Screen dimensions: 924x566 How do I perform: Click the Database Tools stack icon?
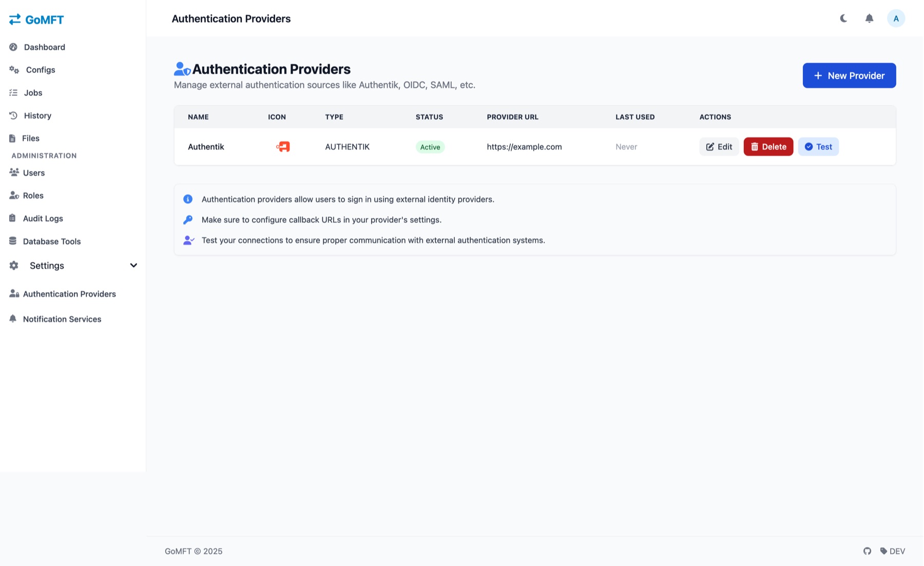(13, 241)
